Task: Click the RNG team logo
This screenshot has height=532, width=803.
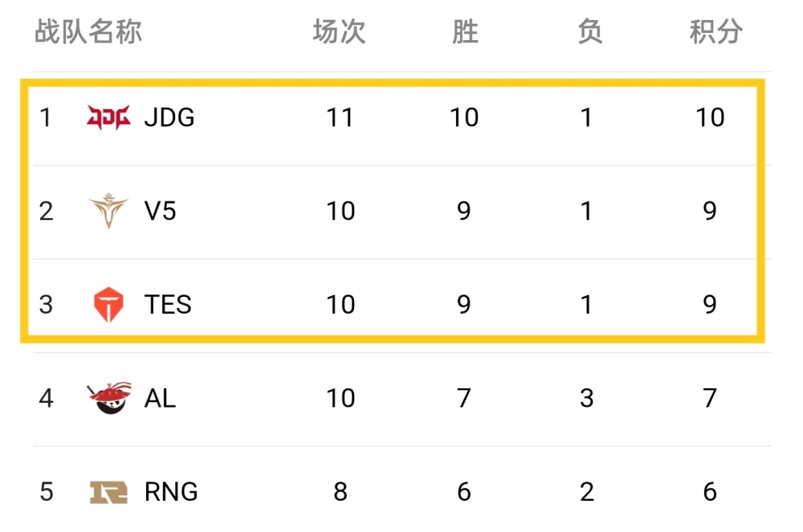Action: (x=108, y=491)
